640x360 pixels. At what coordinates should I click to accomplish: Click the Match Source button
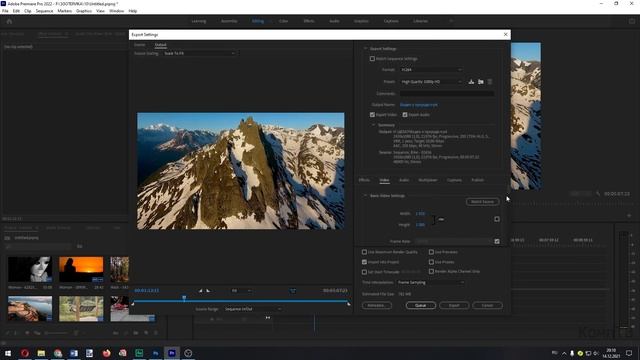pos(482,202)
